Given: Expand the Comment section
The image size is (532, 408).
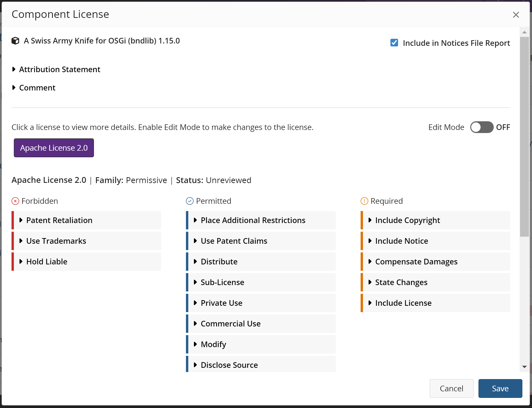Looking at the screenshot, I should pos(14,88).
